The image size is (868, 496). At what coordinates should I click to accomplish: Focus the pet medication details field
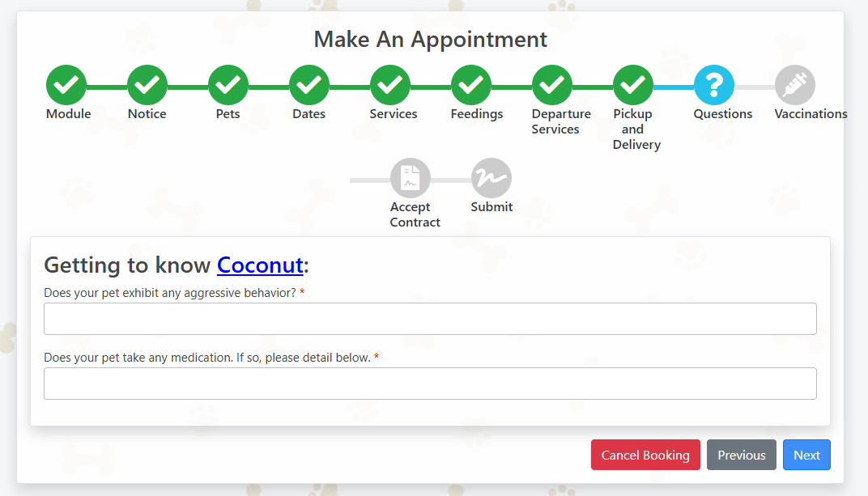coord(430,384)
